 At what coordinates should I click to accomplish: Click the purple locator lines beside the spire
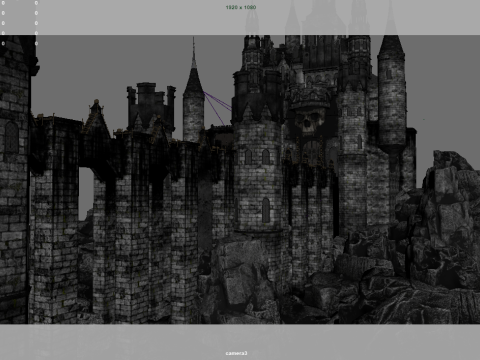click(217, 108)
